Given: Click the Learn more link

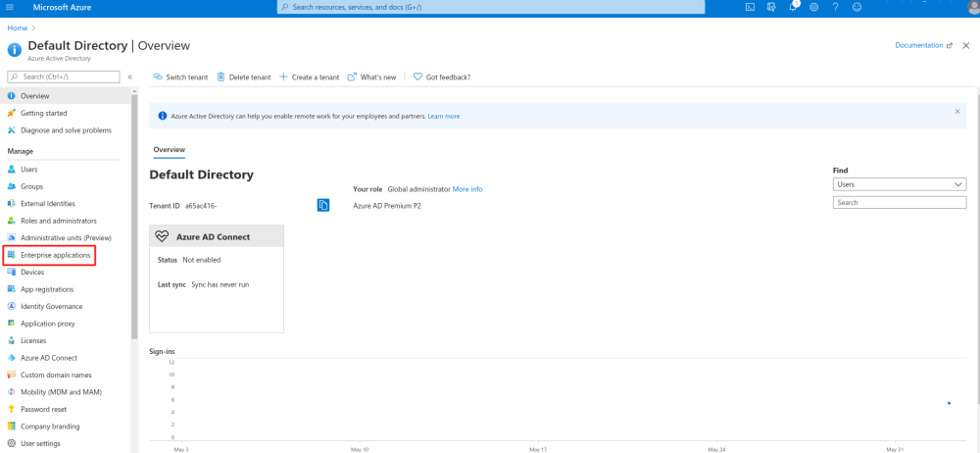Looking at the screenshot, I should click(x=443, y=116).
